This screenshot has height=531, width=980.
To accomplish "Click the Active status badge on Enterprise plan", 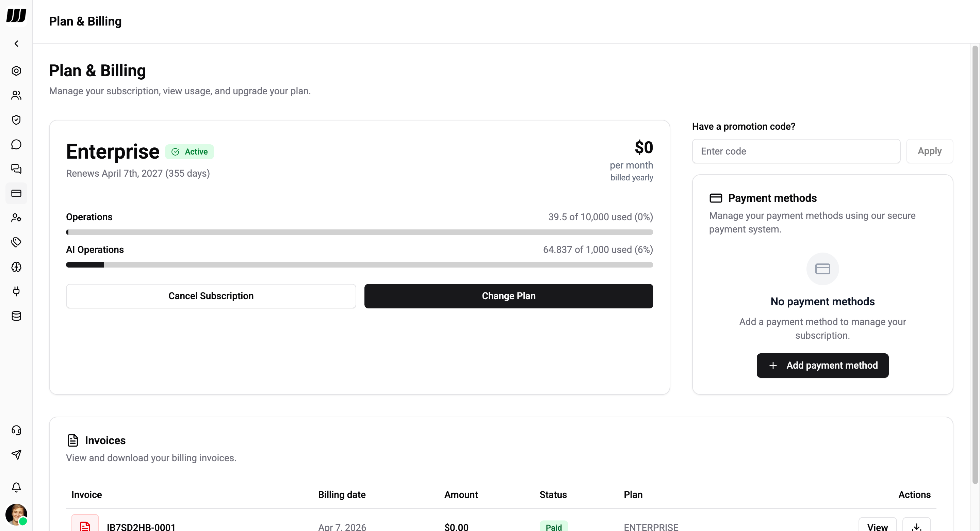I will (x=190, y=151).
